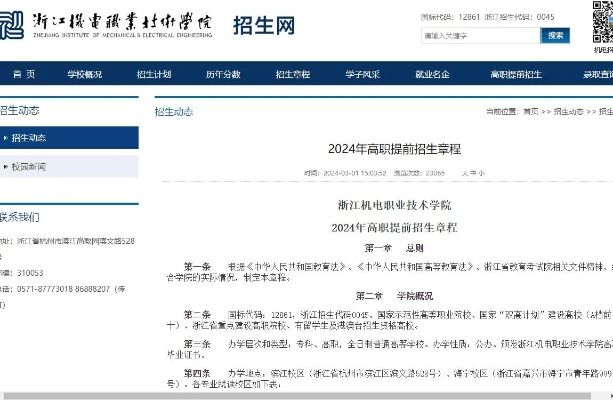Open 历年分数 navigation menu
Screen dimensions: 613x400
(223, 75)
